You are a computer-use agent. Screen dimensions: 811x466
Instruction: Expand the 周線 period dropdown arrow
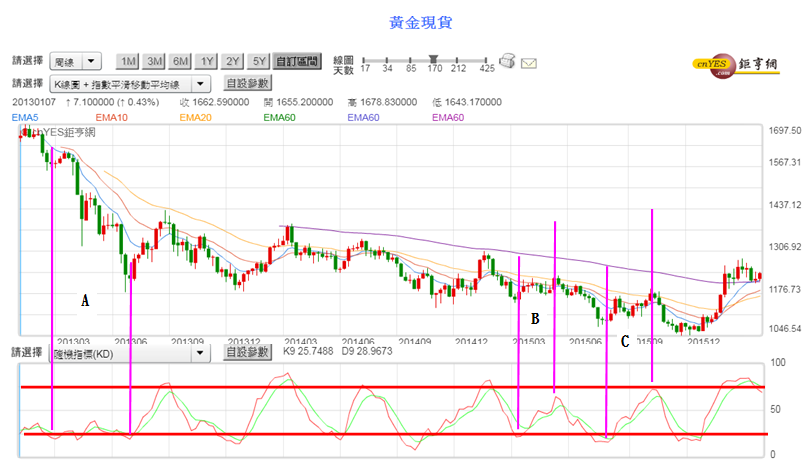point(91,61)
